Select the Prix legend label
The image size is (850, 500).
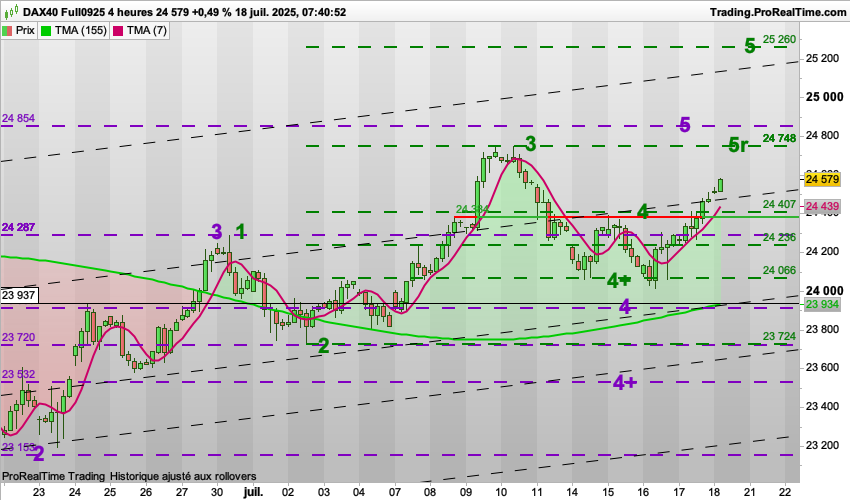tap(25, 31)
